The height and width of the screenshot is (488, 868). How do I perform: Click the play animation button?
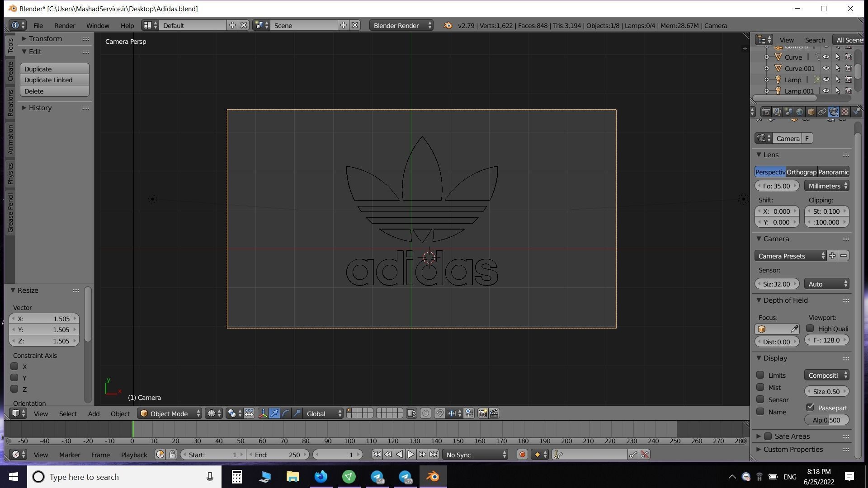coord(410,455)
